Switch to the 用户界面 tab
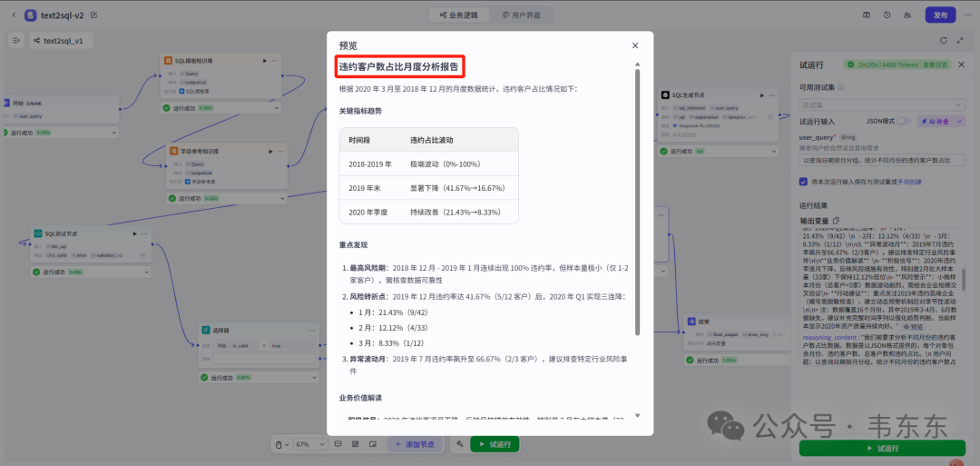Viewport: 980px width, 466px height. click(x=521, y=15)
